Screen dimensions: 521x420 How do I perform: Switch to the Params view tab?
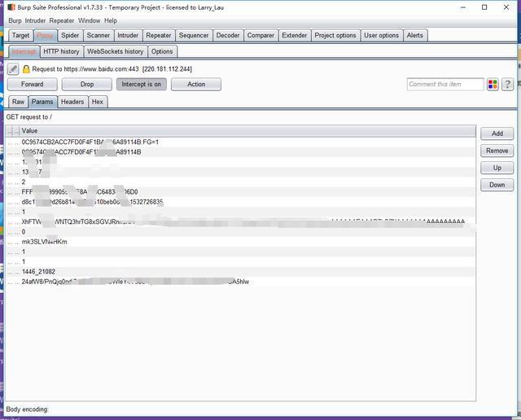42,102
